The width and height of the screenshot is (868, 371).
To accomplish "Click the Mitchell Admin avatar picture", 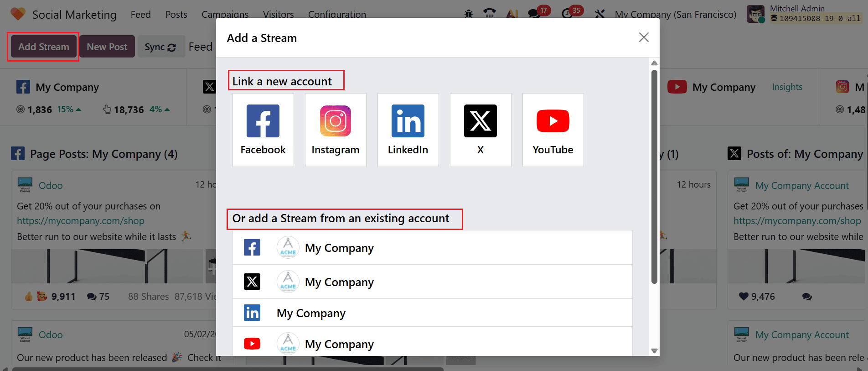I will click(756, 14).
